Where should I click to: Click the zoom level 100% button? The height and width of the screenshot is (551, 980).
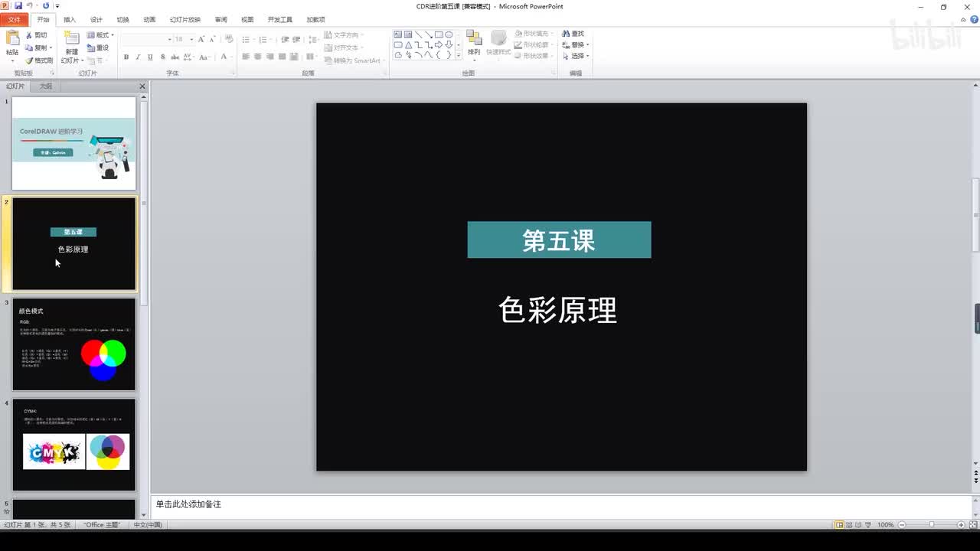click(x=886, y=525)
